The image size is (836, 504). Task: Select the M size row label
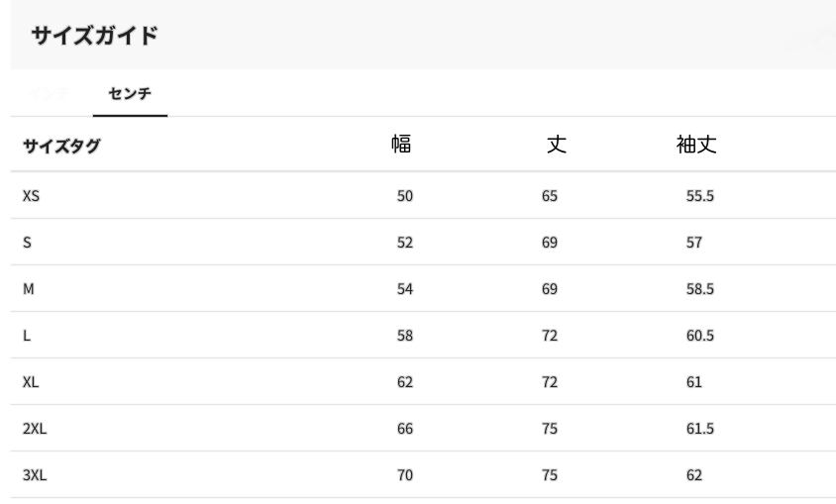tap(28, 289)
